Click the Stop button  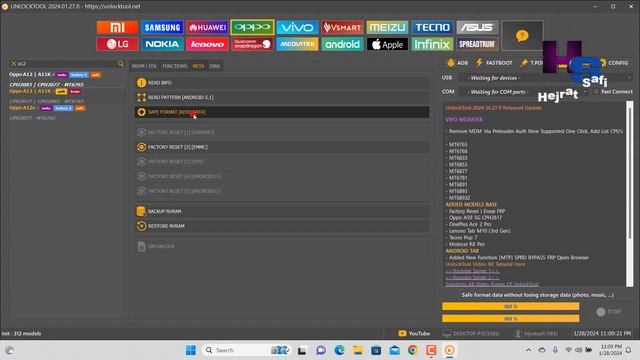(608, 312)
